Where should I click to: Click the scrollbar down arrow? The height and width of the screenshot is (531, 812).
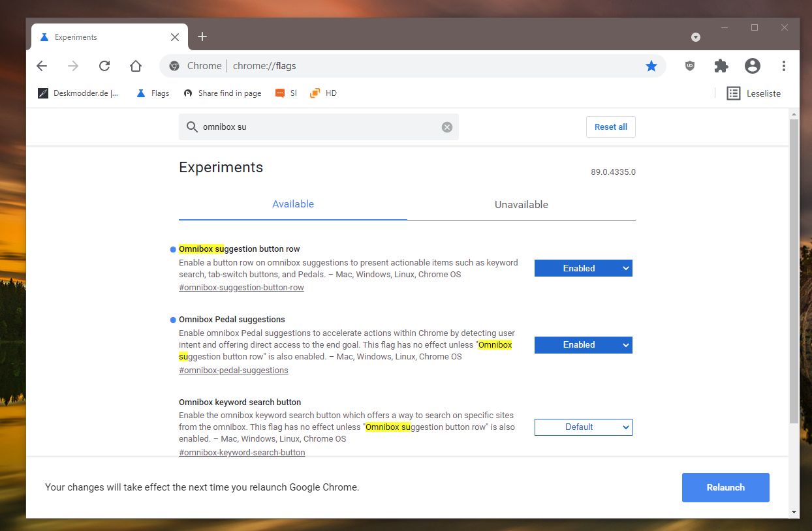point(794,512)
